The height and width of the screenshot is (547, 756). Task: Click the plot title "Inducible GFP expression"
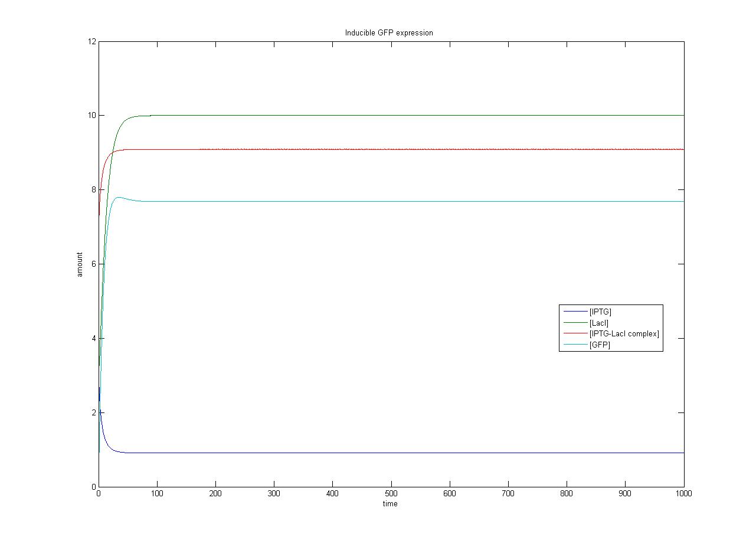tap(389, 33)
